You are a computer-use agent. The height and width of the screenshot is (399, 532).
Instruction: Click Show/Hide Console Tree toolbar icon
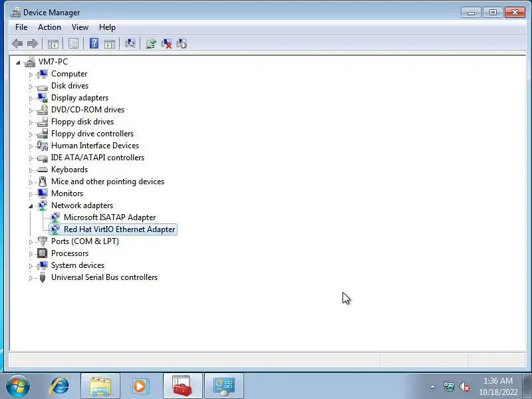click(x=53, y=43)
